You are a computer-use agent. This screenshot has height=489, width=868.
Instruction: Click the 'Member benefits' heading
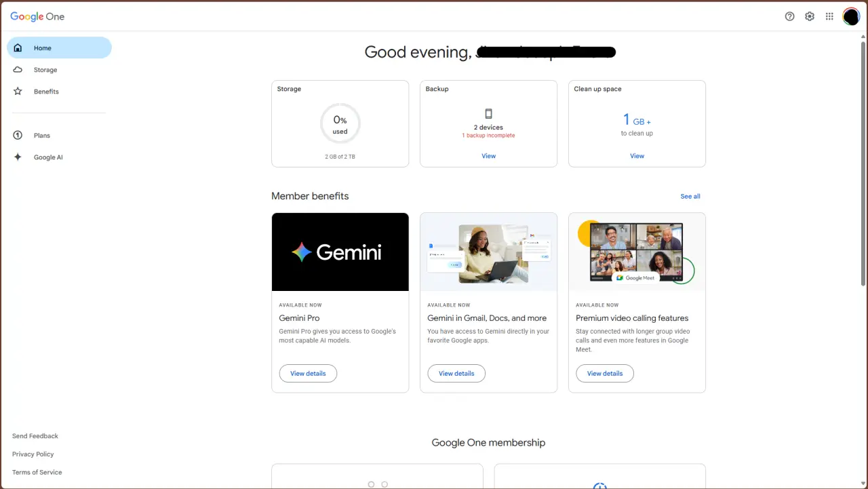[x=310, y=196]
